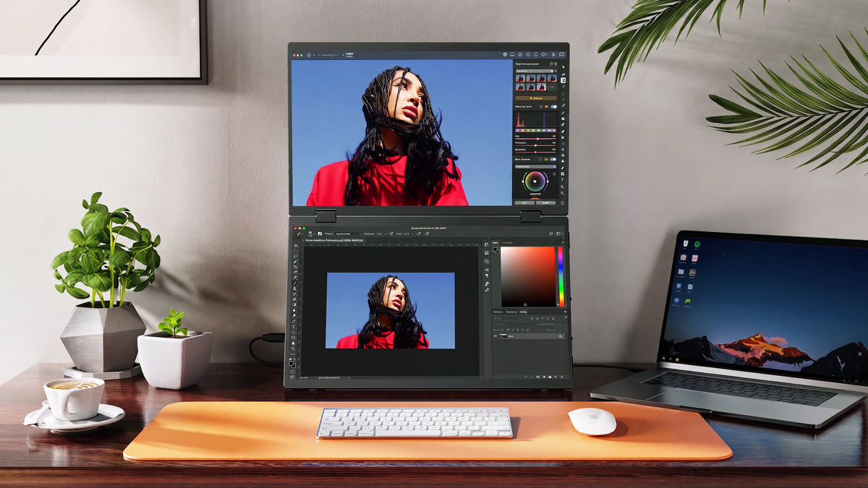Switch to the active Layers tab in Photoshop

click(524, 312)
